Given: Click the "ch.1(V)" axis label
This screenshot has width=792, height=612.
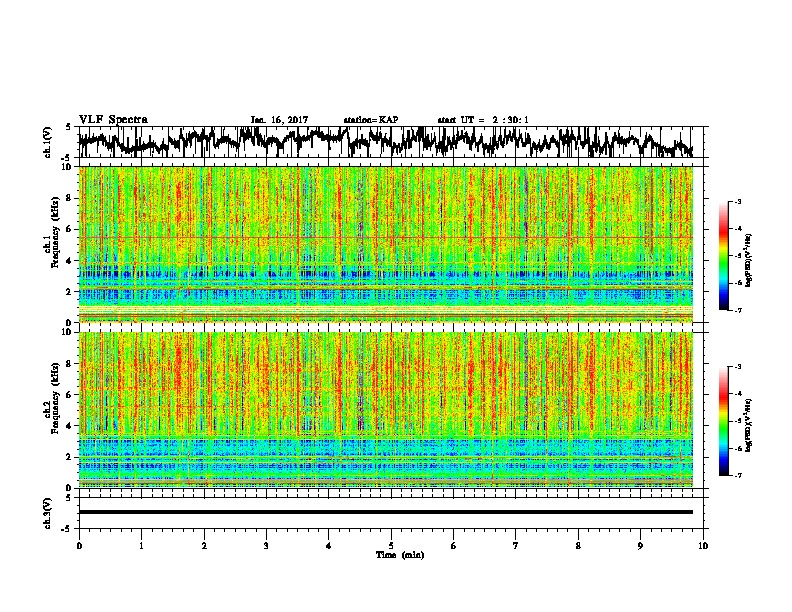Looking at the screenshot, I should [x=48, y=142].
